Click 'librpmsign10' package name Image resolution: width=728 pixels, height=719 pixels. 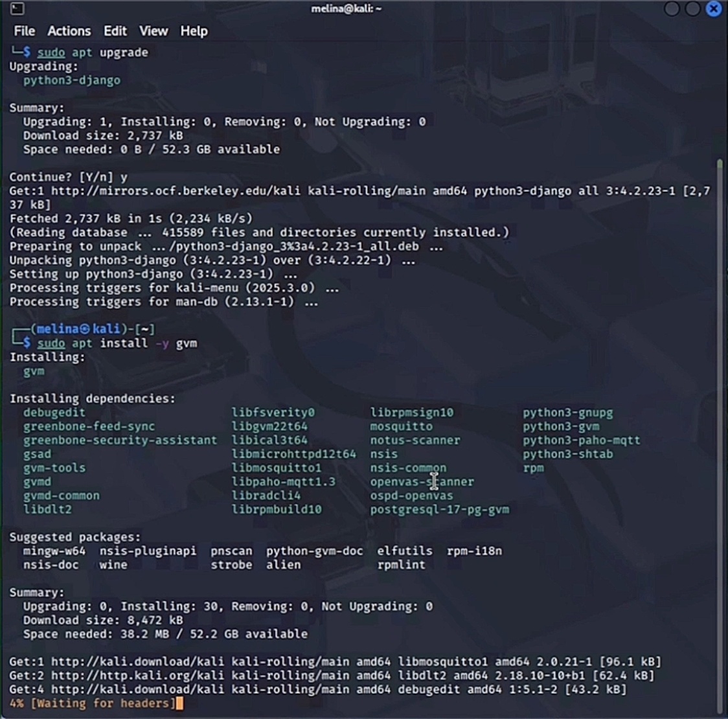[x=411, y=413]
